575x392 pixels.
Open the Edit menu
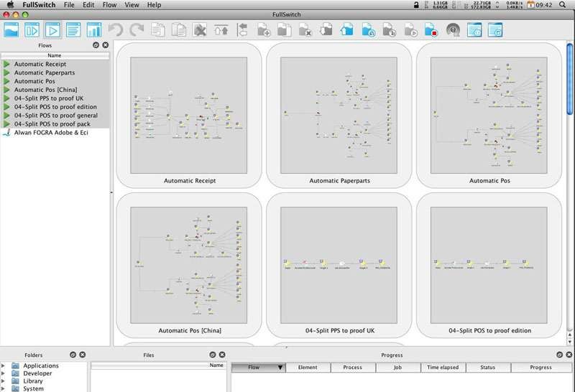click(88, 5)
